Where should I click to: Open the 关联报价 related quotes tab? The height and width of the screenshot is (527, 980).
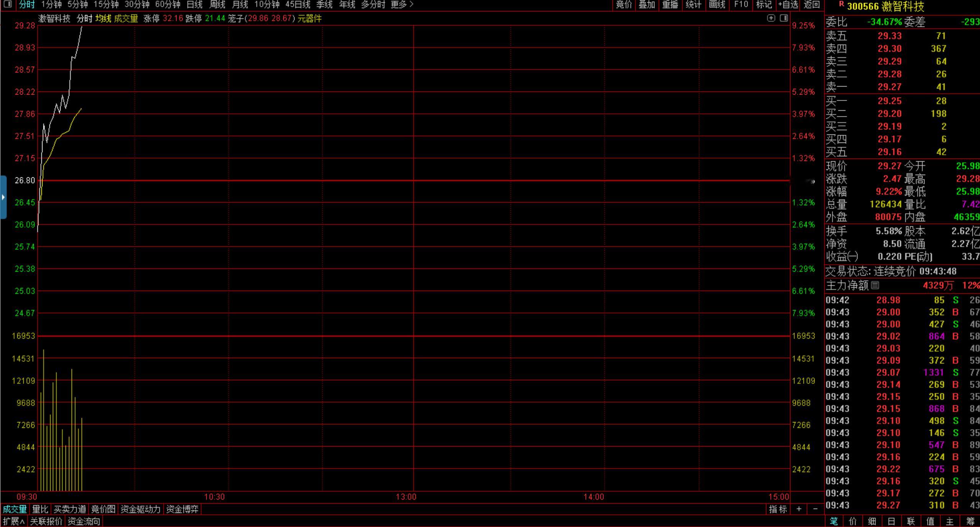[x=46, y=521]
